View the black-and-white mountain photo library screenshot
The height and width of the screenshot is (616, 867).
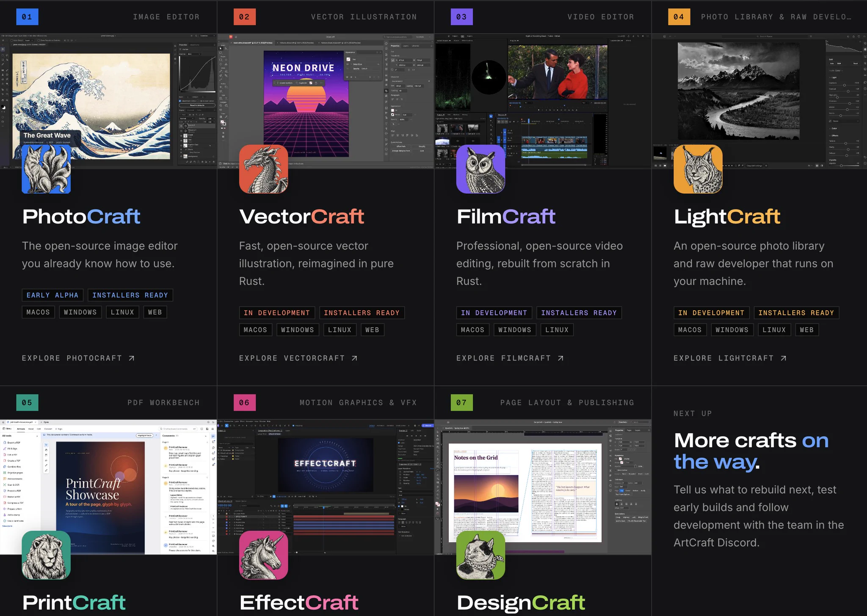[759, 102]
